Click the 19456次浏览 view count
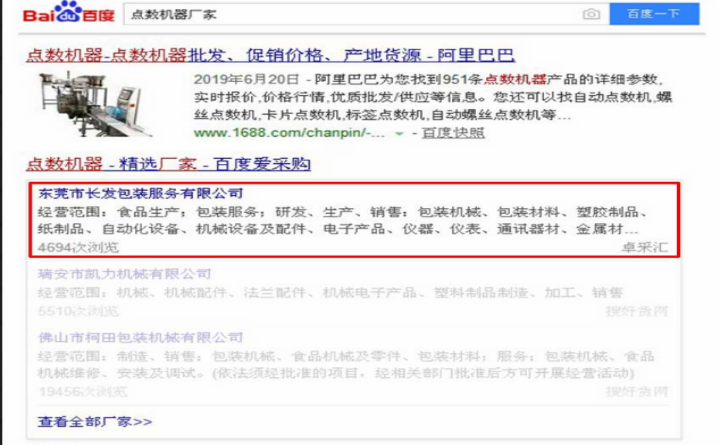 coord(83,392)
